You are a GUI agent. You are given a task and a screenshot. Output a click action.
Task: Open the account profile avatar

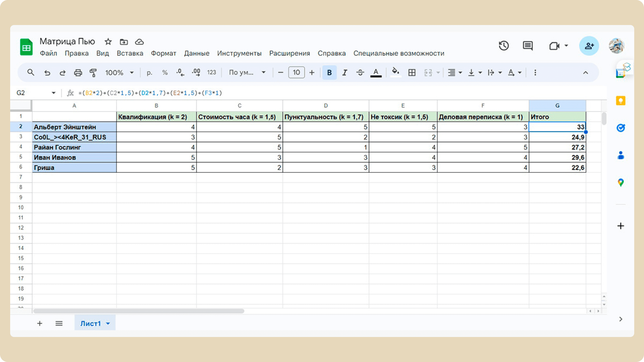tap(616, 46)
